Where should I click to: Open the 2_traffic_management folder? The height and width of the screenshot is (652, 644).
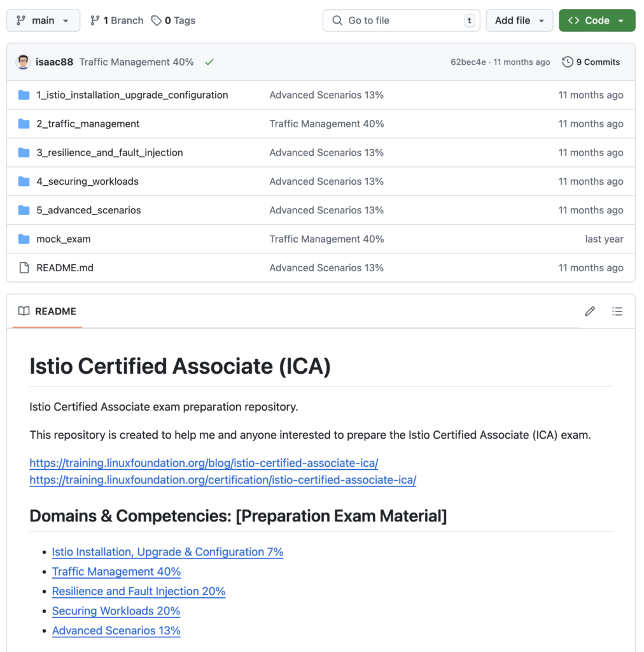pos(88,124)
